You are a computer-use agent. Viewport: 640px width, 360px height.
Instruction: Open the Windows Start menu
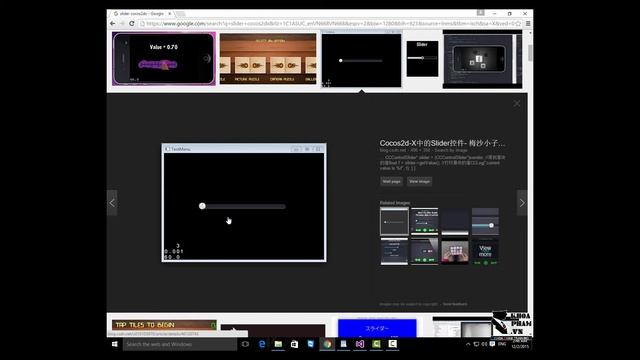(115, 344)
